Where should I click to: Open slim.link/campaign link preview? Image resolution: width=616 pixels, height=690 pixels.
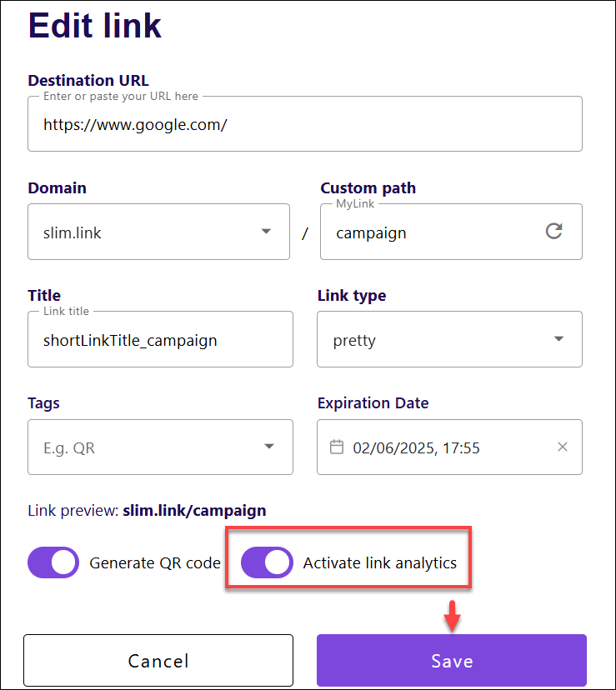tap(194, 511)
